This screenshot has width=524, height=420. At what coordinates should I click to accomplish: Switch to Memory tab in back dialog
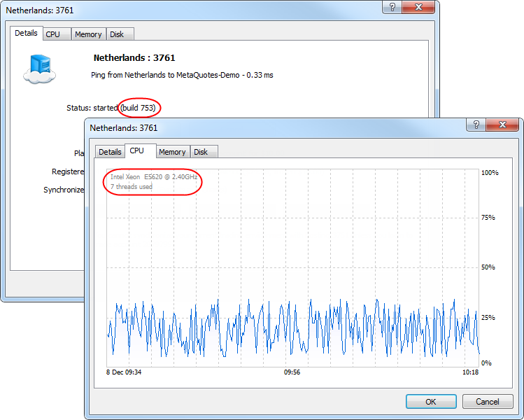(x=88, y=34)
